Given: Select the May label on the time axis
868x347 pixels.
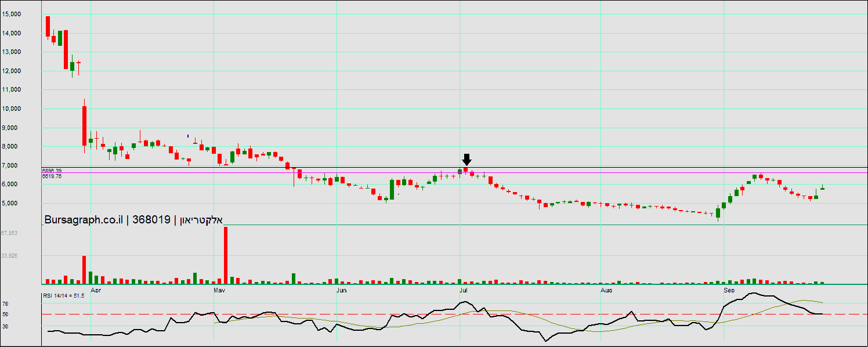Looking at the screenshot, I should coord(219,289).
